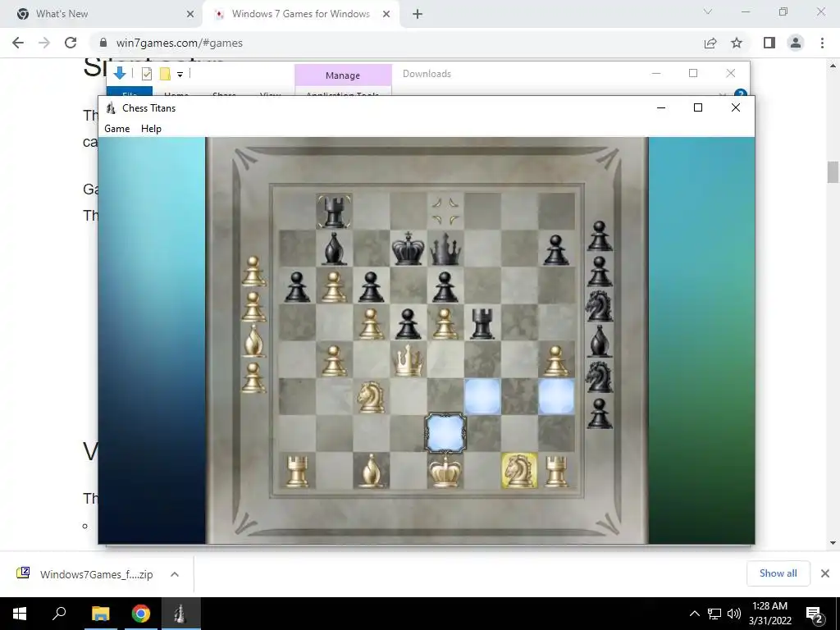Dismiss the Chrome downloads bar
Viewport: 840px width, 630px height.
point(825,573)
